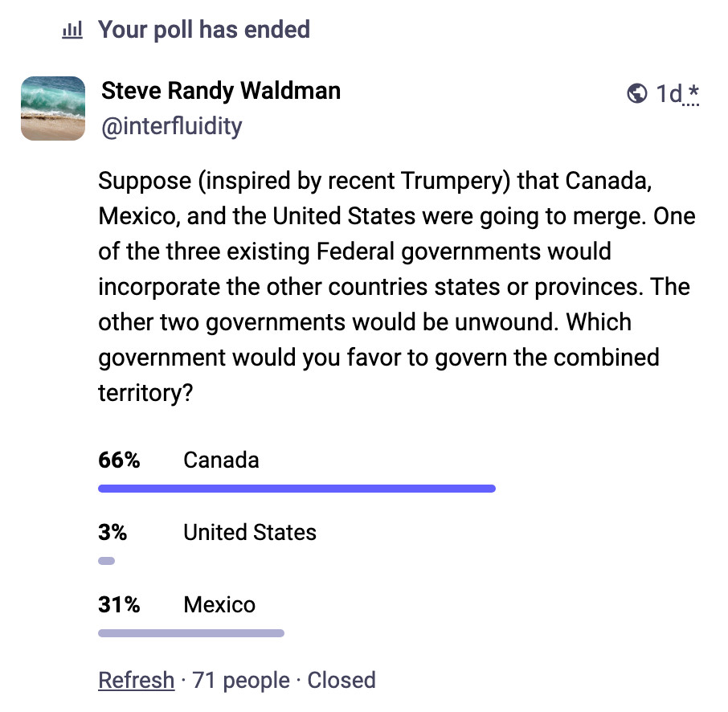Image resolution: width=728 pixels, height=712 pixels.
Task: Click the 66% result percentage
Action: click(x=119, y=460)
